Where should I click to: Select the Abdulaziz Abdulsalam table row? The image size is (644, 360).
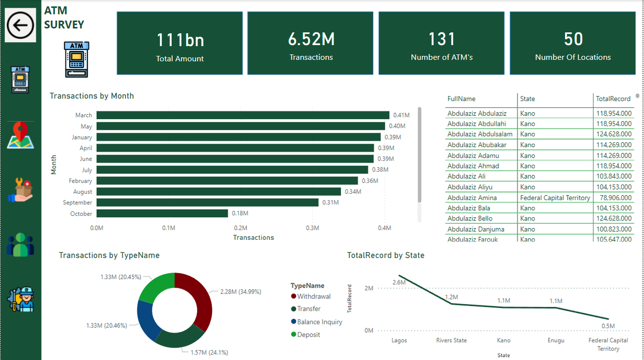point(539,134)
